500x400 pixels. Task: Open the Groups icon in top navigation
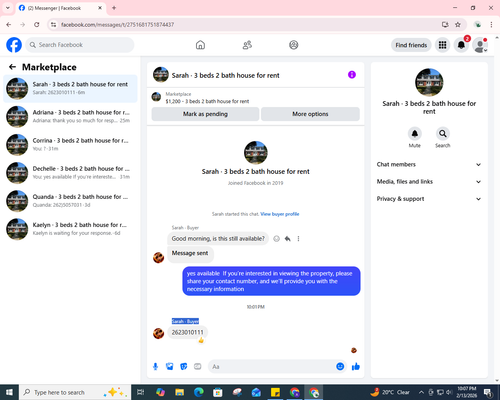(x=294, y=45)
